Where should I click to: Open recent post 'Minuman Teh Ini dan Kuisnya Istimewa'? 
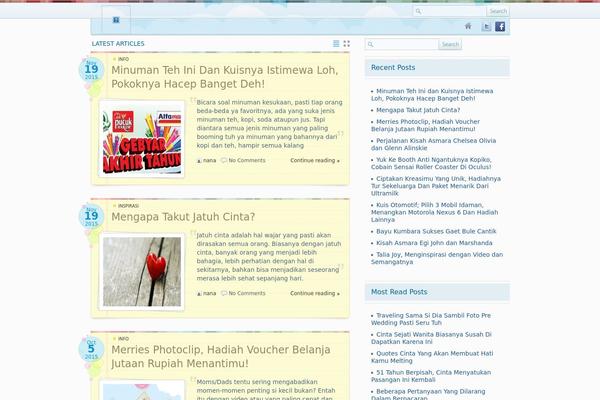(x=432, y=95)
